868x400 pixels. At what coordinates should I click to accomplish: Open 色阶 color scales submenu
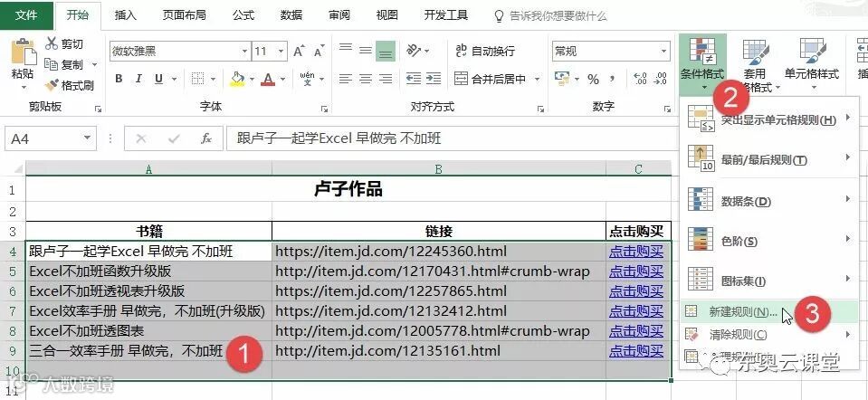point(768,241)
